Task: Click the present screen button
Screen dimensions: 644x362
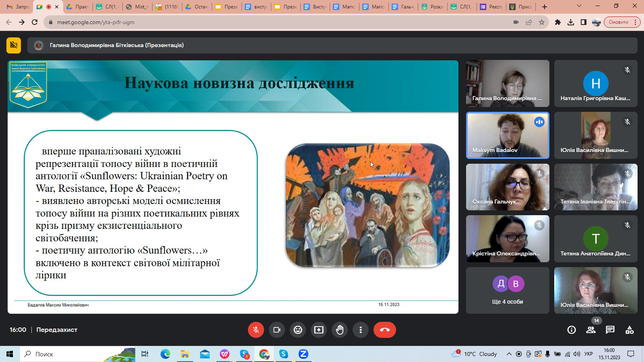Action: coord(319,330)
